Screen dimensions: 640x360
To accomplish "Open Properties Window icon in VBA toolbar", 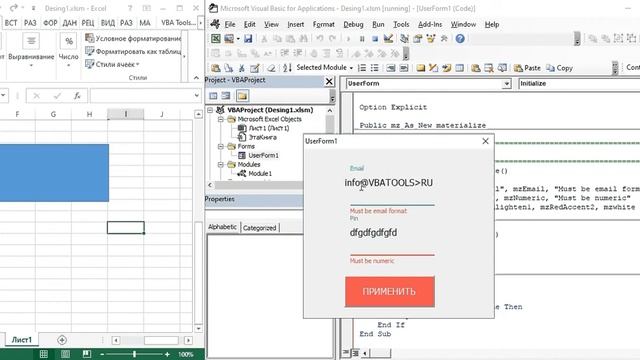I will tap(417, 38).
